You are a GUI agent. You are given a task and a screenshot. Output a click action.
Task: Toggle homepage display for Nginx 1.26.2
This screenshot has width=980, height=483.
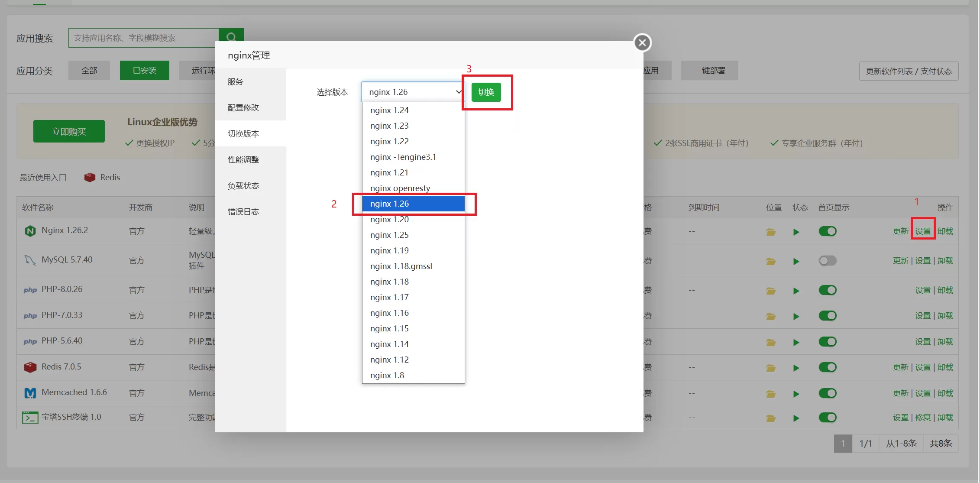tap(827, 231)
